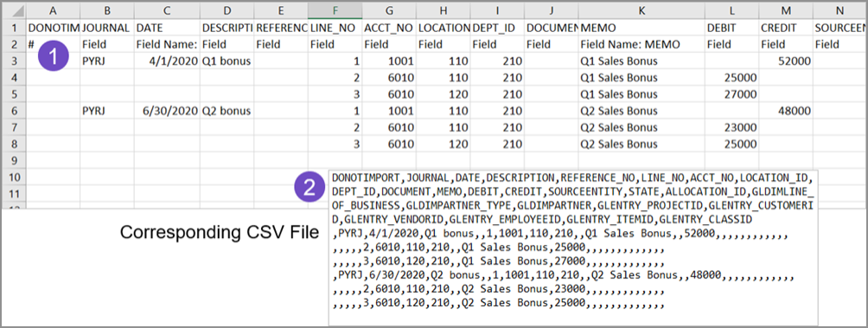Select column B header
Screen dimensions: 868x328
tap(107, 10)
